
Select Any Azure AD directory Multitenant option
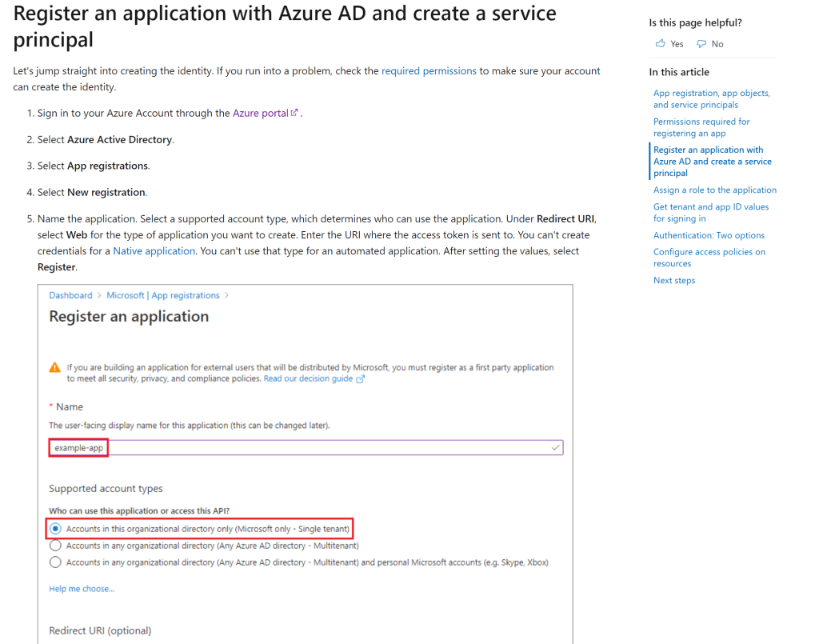point(55,546)
